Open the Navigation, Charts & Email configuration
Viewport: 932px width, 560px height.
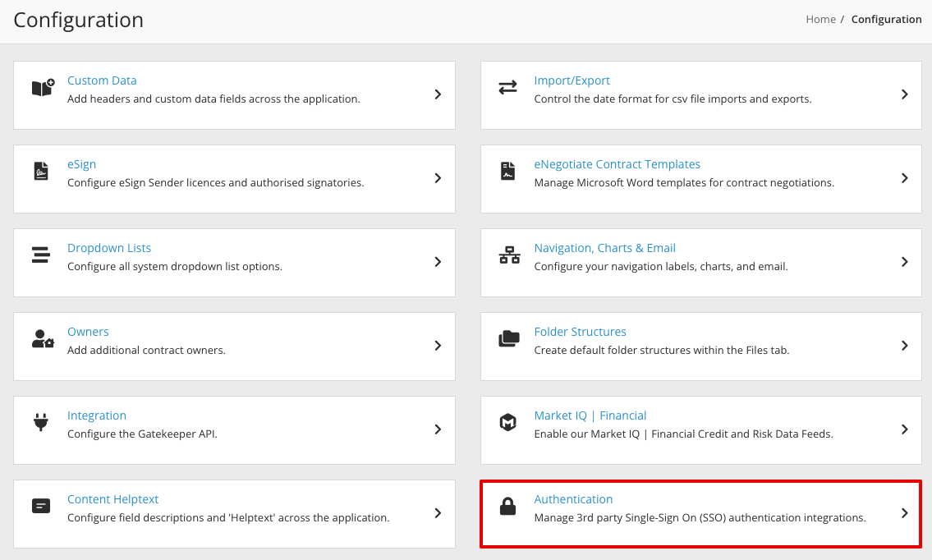click(x=604, y=247)
